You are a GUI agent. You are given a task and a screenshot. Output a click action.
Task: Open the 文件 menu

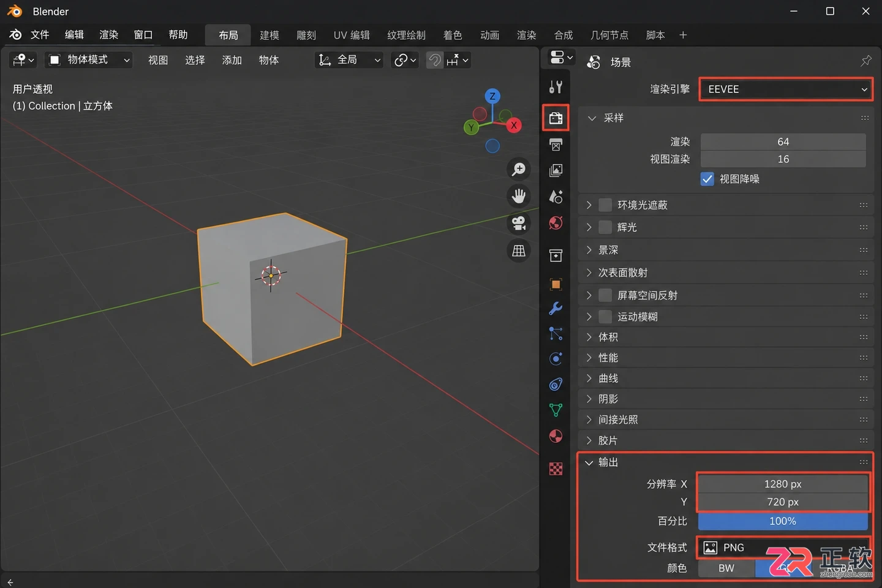tap(40, 35)
